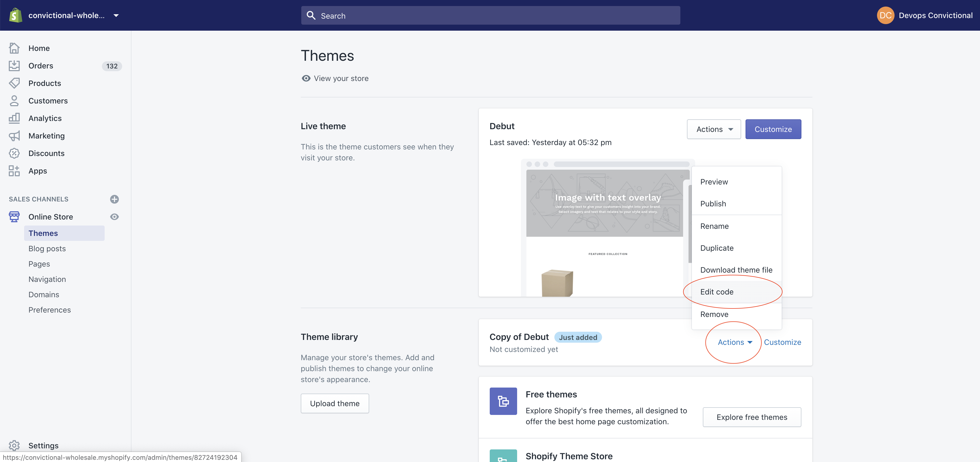980x462 pixels.
Task: Open Actions dropdown for Copy of Debut
Action: click(x=735, y=342)
